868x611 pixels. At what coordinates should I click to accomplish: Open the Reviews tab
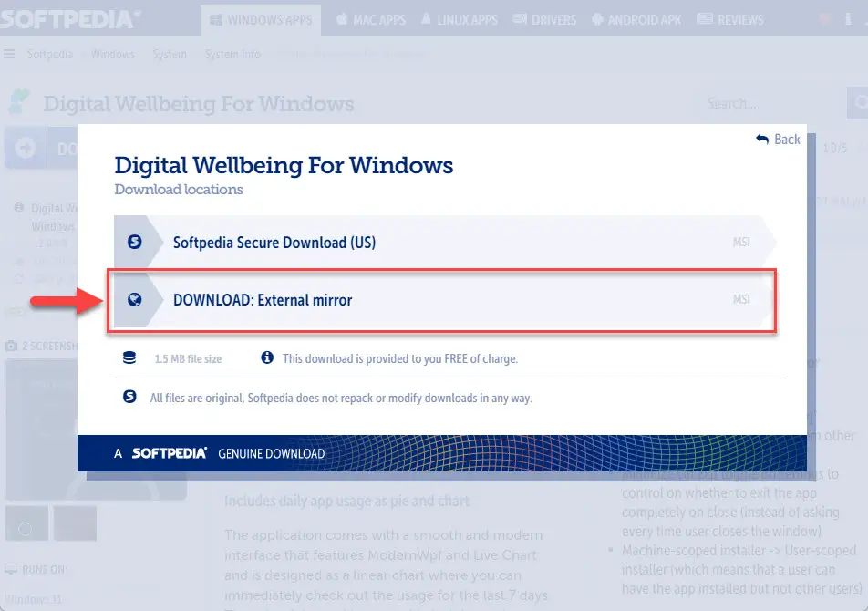730,20
